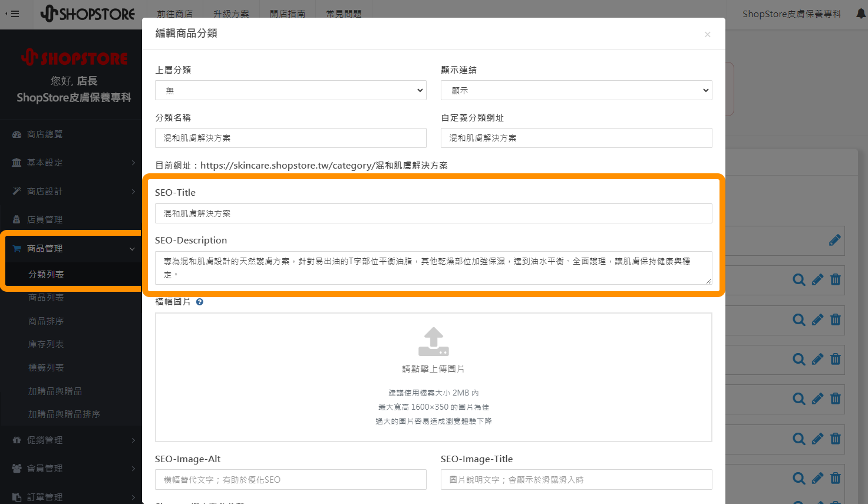Select 加購品與贈品排序 in the sidebar
The image size is (868, 504).
pos(64,414)
